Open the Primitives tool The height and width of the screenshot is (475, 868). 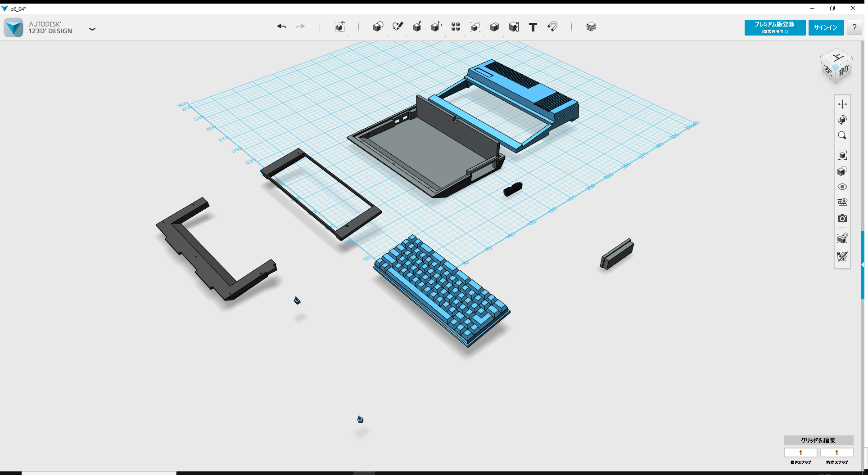pyautogui.click(x=378, y=27)
